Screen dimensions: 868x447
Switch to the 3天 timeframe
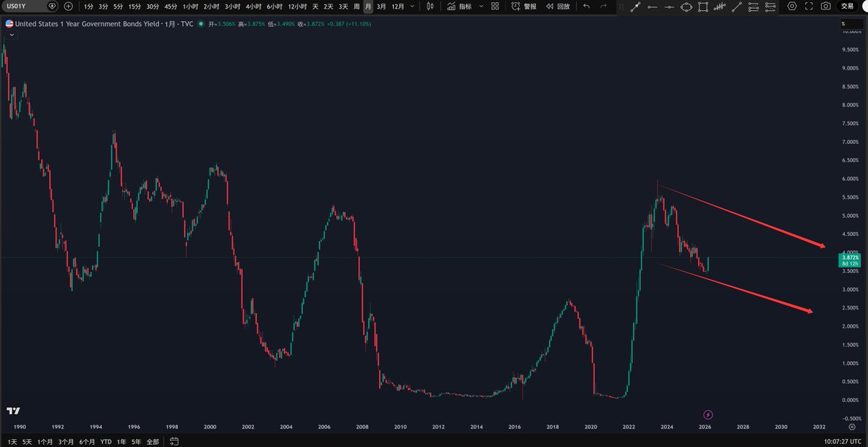[344, 6]
